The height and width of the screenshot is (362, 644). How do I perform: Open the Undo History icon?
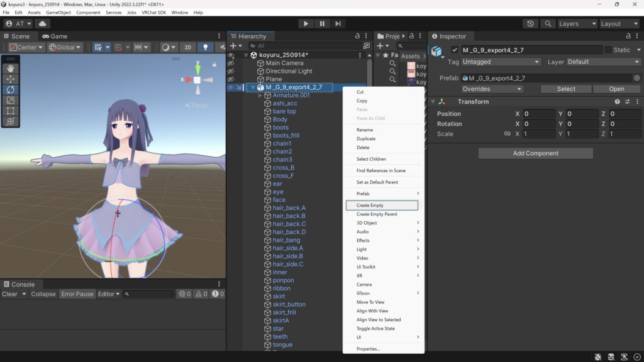(x=531, y=24)
